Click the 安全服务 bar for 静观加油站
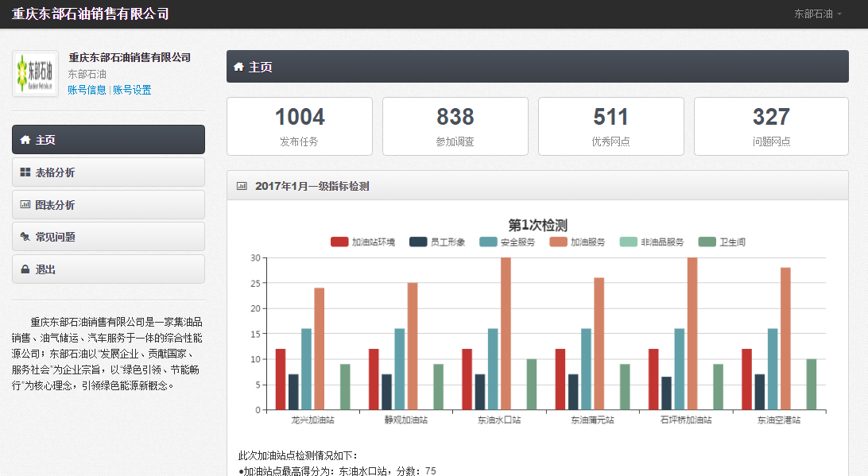Screen dimensions: 868x476 (400, 370)
